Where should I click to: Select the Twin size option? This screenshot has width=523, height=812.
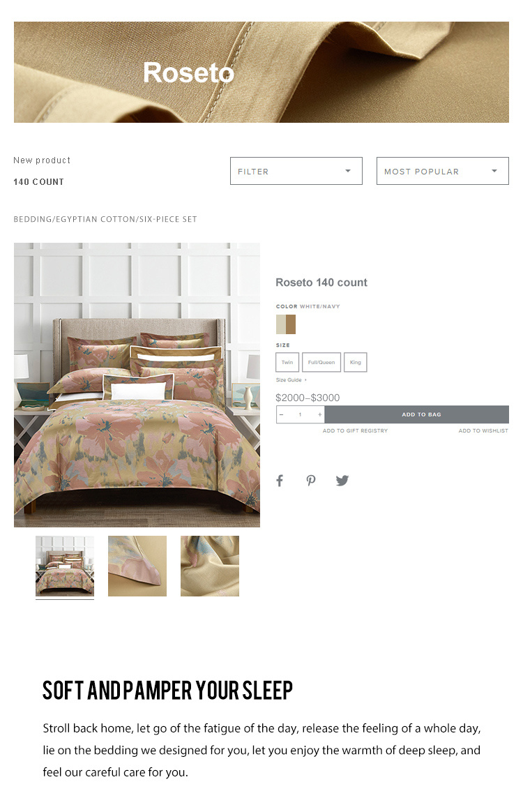287,363
